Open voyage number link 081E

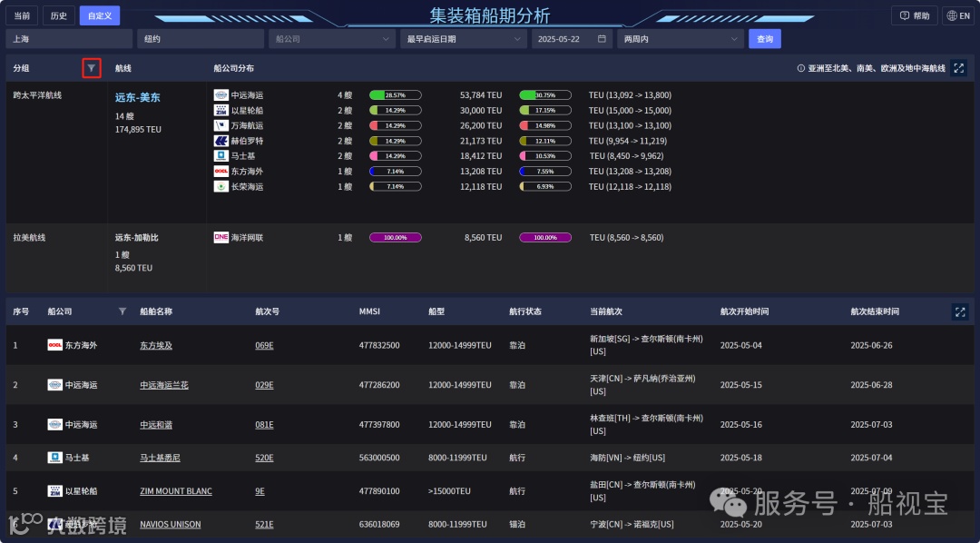click(264, 425)
